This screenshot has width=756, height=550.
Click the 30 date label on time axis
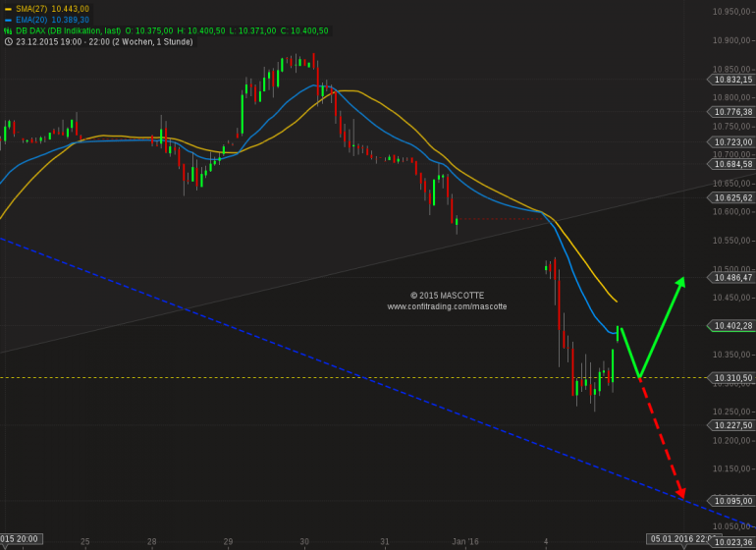coord(304,542)
